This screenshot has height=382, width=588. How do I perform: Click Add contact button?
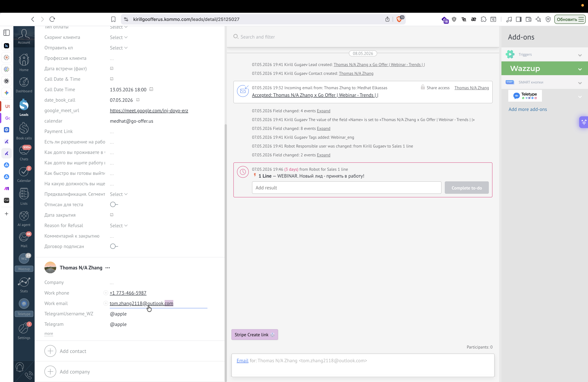tap(65, 351)
